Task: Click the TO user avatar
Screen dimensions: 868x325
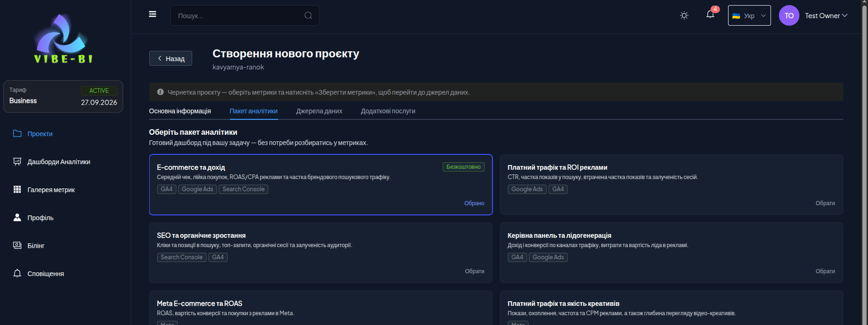Action: (x=789, y=15)
